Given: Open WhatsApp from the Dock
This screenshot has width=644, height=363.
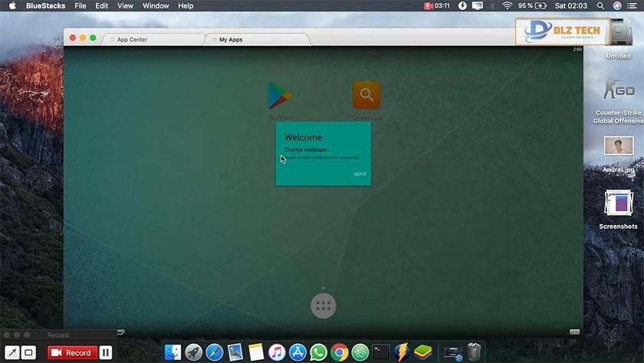Looking at the screenshot, I should [318, 352].
